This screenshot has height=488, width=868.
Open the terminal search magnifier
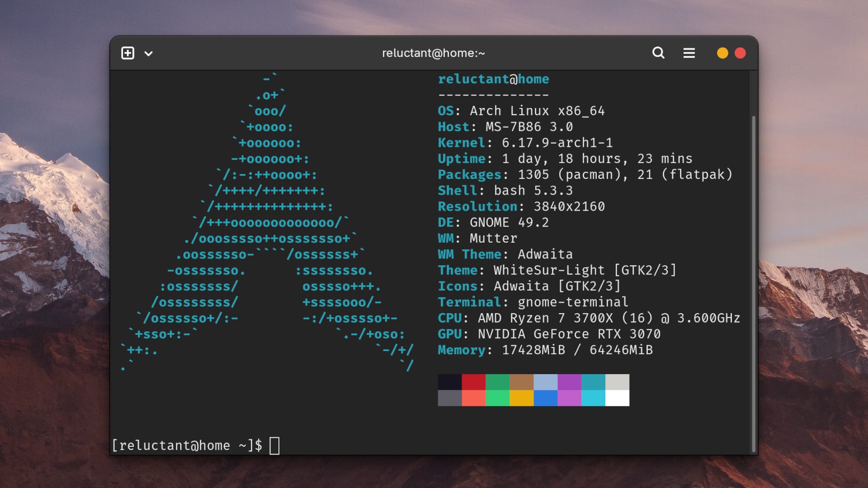tap(658, 53)
